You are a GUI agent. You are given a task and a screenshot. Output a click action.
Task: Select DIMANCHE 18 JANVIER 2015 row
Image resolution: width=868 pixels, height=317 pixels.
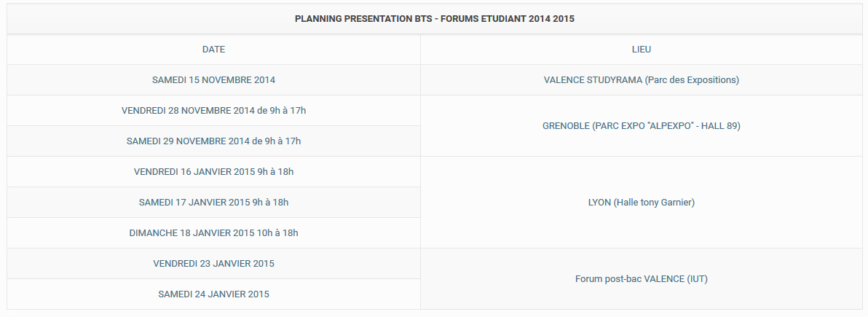(x=213, y=232)
